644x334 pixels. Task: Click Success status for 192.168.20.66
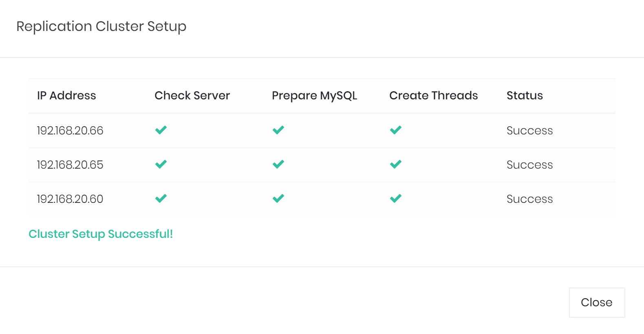click(529, 130)
